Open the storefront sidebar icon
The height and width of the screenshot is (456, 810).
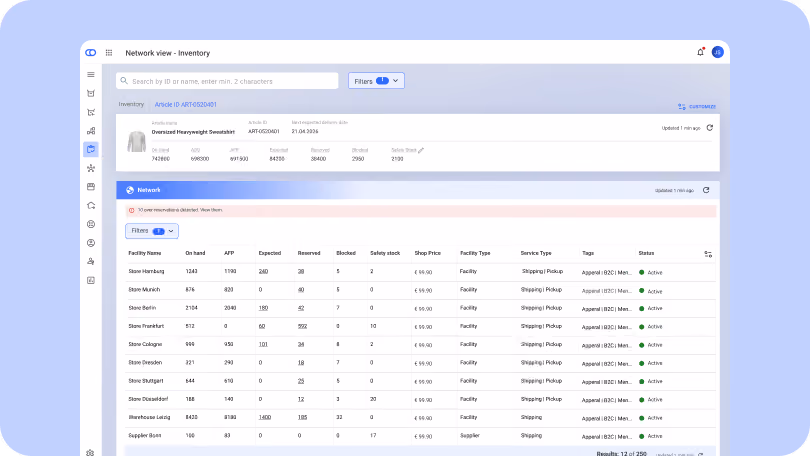pos(91,187)
